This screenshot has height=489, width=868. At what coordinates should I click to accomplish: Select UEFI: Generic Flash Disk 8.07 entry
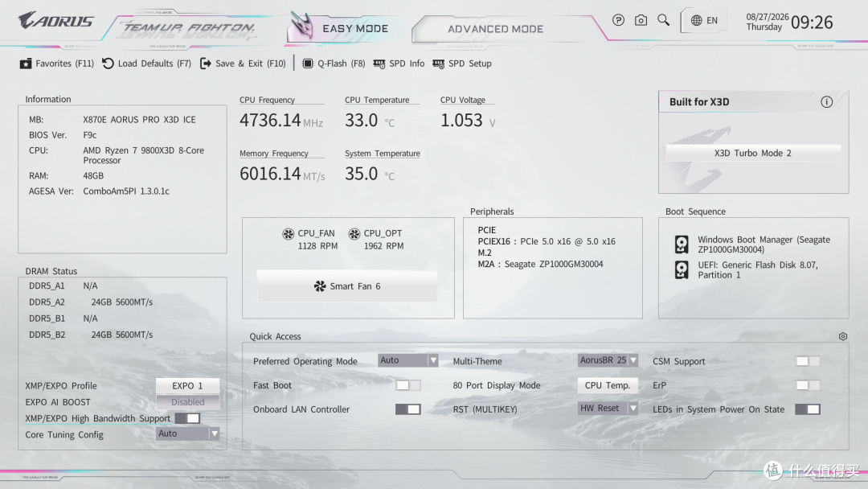[x=746, y=269]
